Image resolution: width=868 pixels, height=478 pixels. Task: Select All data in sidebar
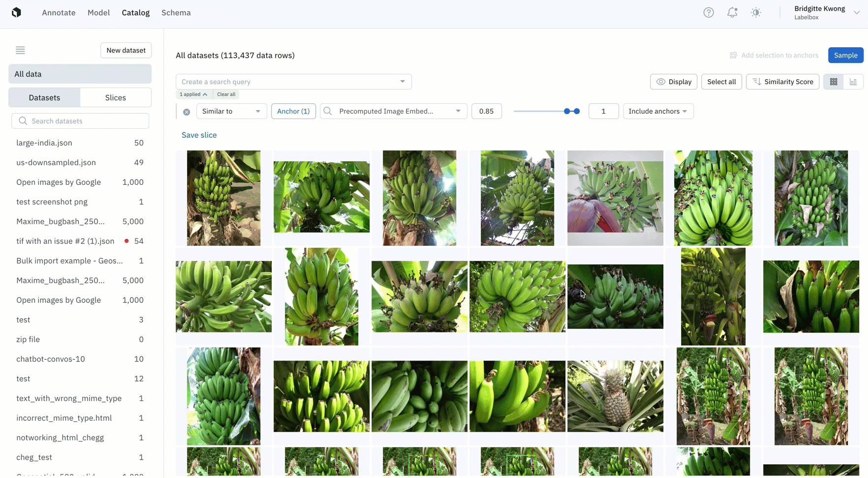(x=80, y=74)
